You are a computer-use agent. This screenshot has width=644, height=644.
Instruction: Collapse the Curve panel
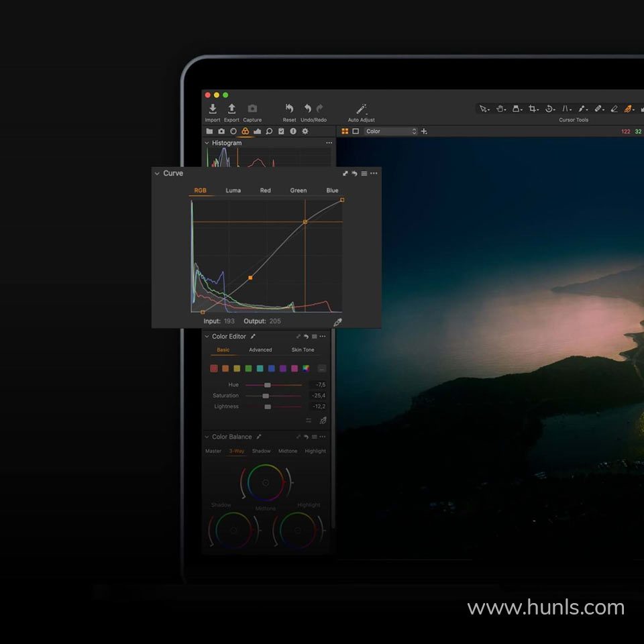tap(157, 174)
